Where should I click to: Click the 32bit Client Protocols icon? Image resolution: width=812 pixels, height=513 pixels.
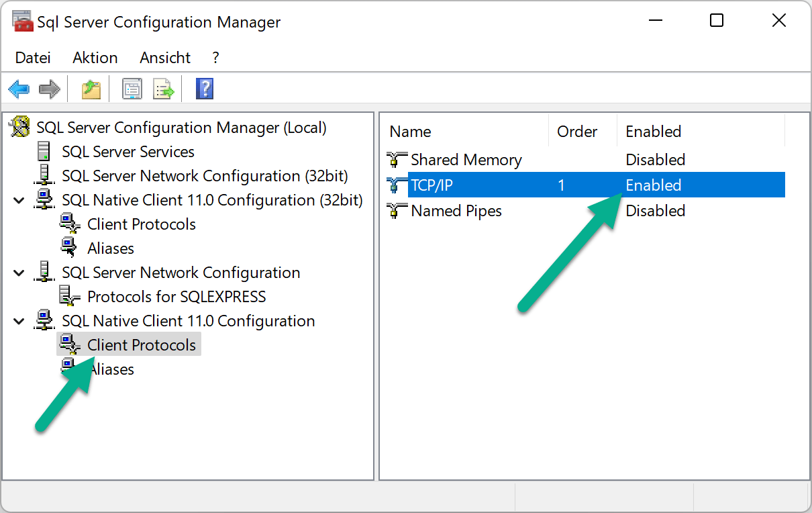[x=70, y=224]
